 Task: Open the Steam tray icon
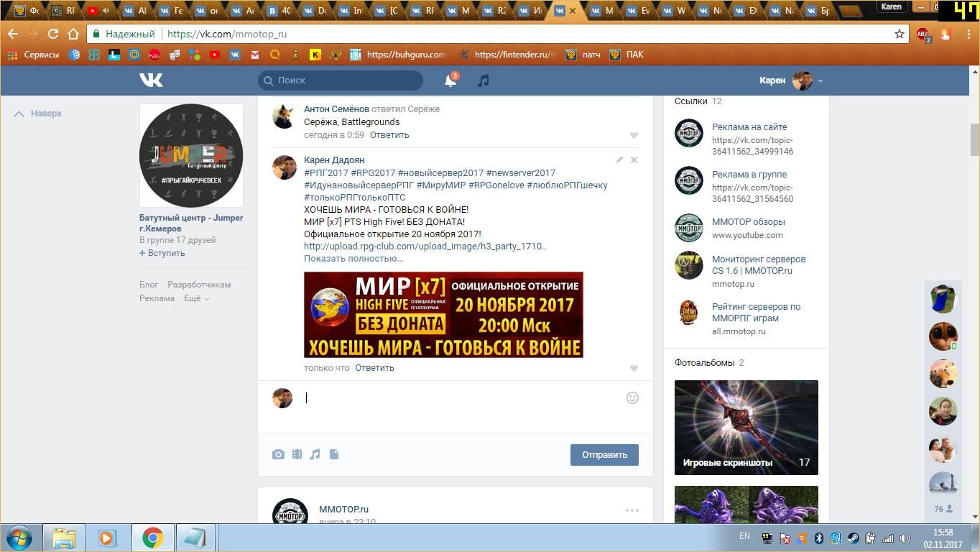(x=853, y=538)
